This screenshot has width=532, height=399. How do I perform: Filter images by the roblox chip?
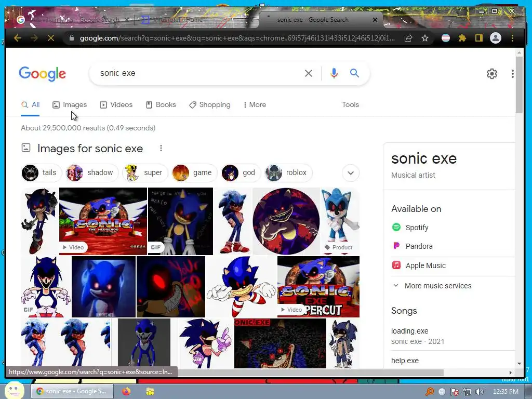288,172
